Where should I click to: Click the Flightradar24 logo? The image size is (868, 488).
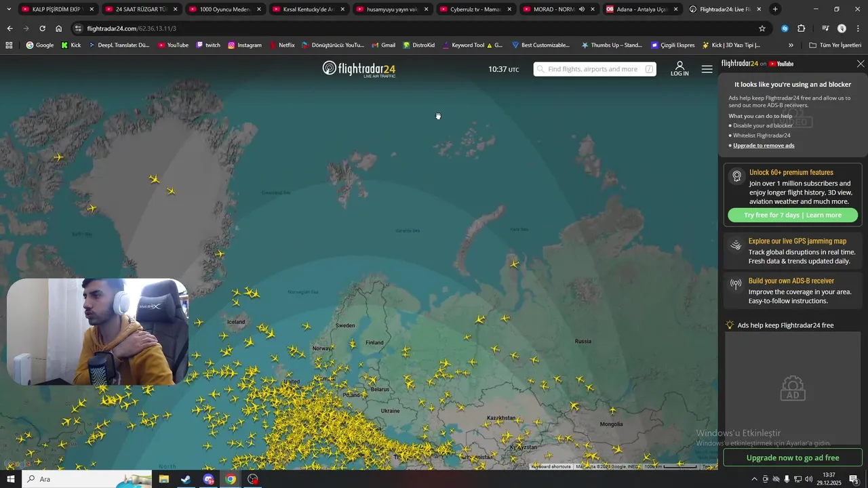pyautogui.click(x=359, y=69)
